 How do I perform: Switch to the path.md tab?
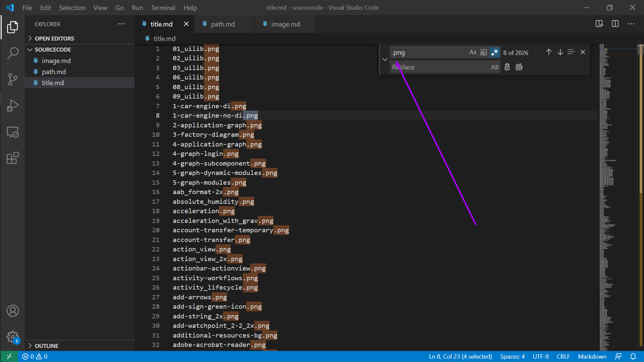click(x=223, y=24)
